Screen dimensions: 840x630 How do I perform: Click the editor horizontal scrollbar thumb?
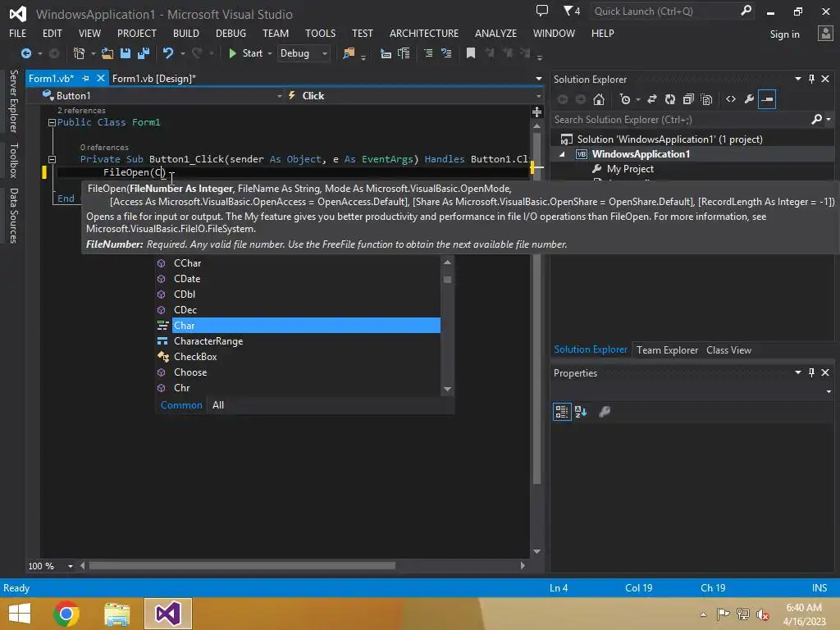pyautogui.click(x=242, y=566)
